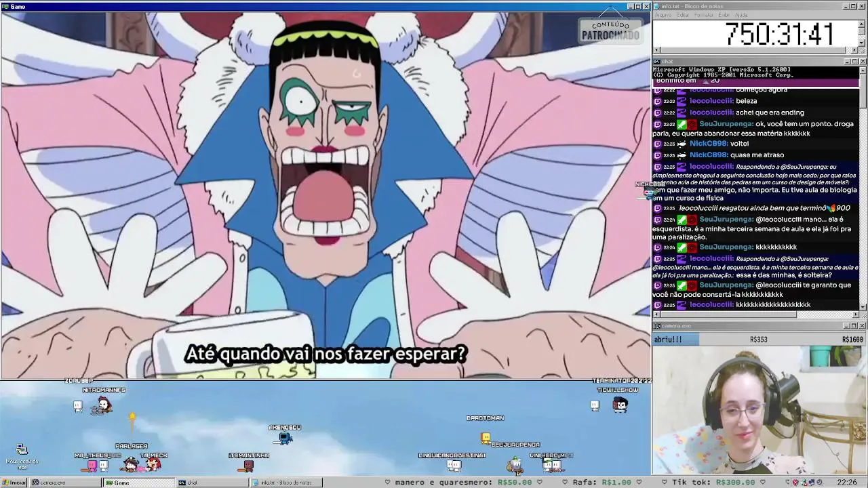Click the Notepad icon in the info.txt title bar

point(657,6)
